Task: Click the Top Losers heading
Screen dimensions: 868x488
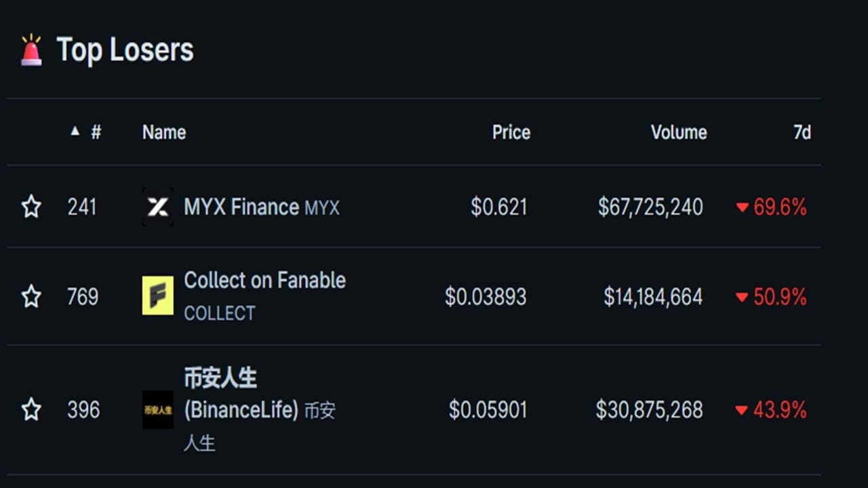Action: 125,50
